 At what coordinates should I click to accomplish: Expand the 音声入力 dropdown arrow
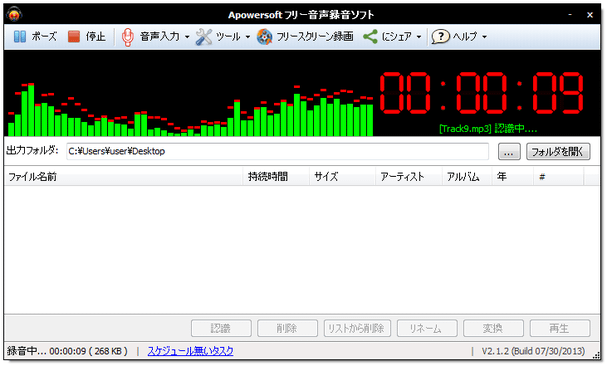187,37
